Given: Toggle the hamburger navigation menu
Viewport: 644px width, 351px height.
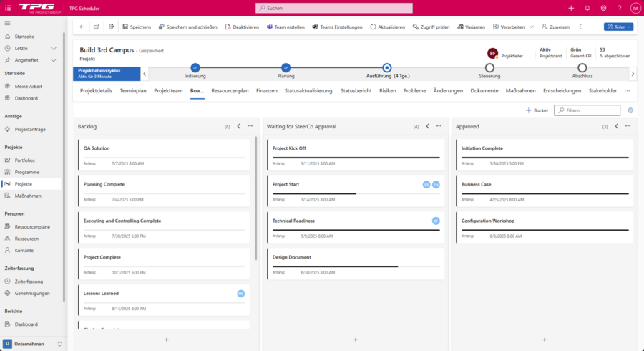Looking at the screenshot, I should coord(7,24).
